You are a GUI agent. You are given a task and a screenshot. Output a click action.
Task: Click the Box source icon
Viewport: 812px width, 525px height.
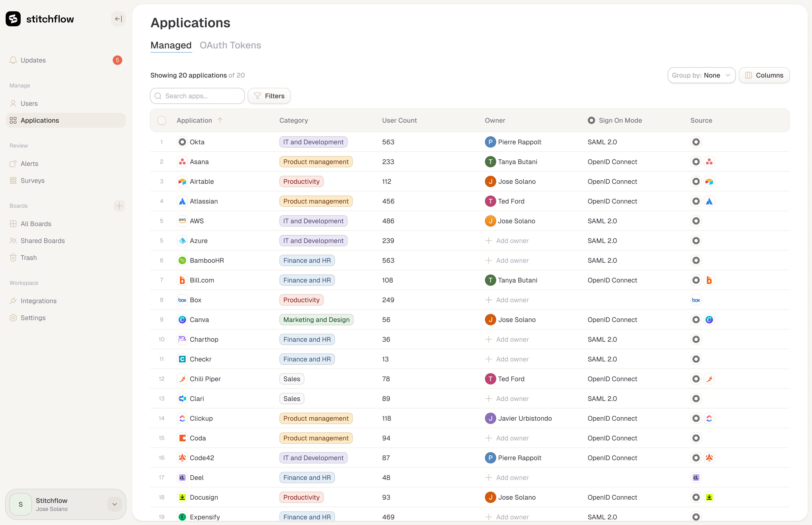696,300
